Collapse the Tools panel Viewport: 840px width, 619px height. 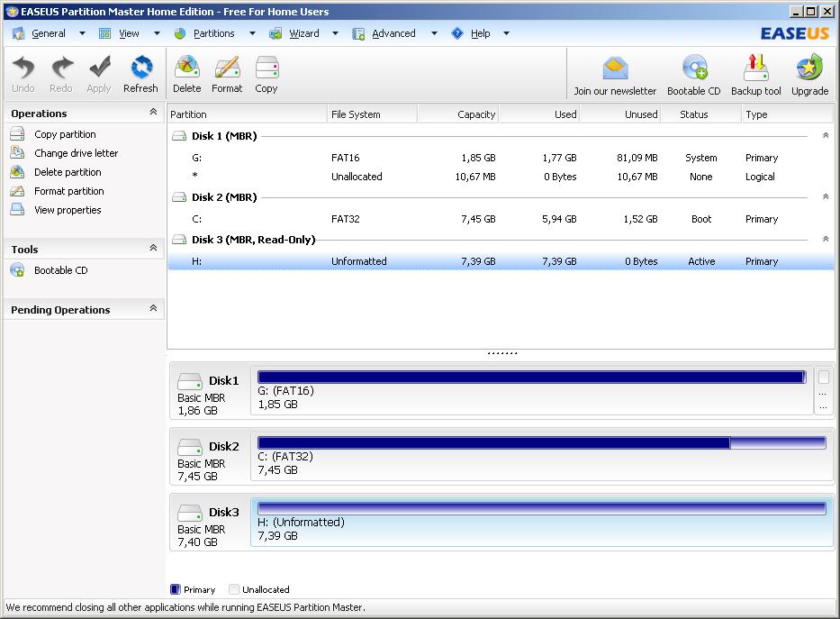point(153,248)
